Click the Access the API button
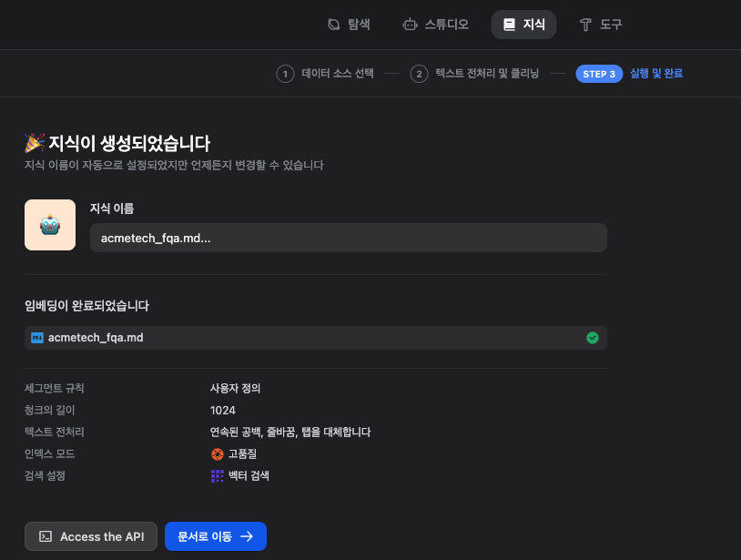Viewport: 741px width, 560px height. 91,536
